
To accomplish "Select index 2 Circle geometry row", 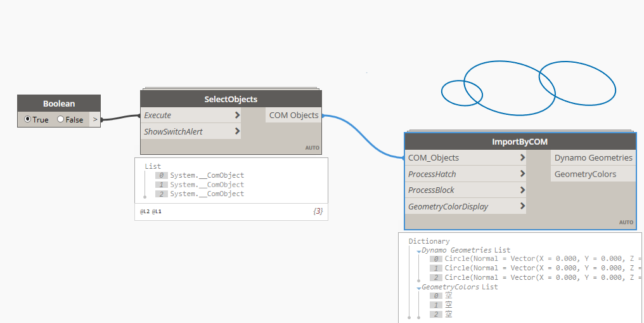I will 535,277.
